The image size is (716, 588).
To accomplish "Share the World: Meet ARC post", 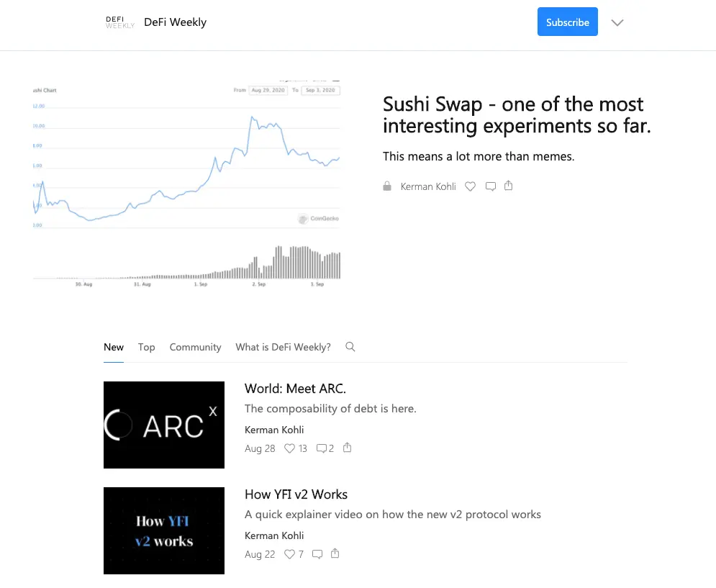I will (347, 448).
